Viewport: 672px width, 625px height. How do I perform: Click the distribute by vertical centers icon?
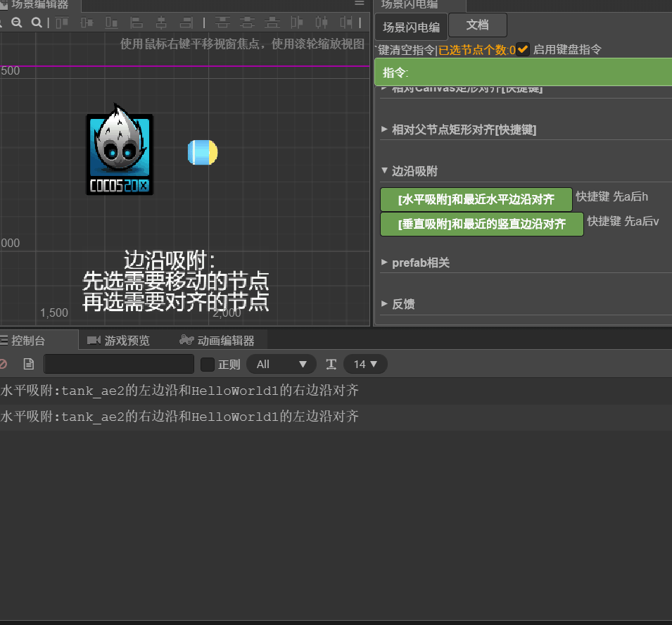(x=247, y=23)
